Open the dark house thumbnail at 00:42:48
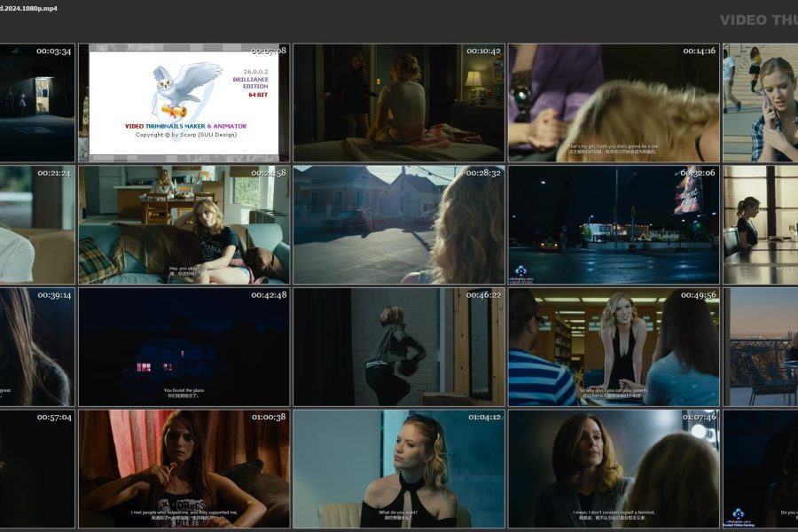The width and height of the screenshot is (798, 532). click(x=184, y=346)
